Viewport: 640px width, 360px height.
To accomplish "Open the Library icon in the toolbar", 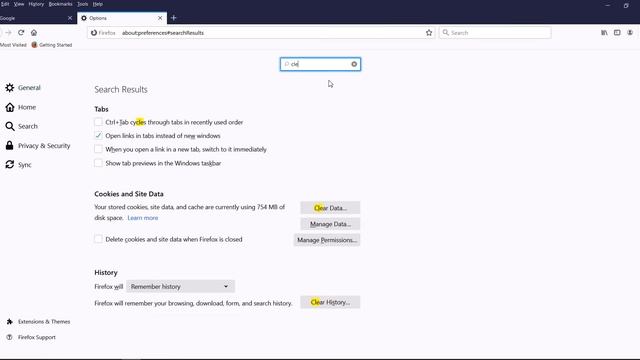I will point(604,33).
